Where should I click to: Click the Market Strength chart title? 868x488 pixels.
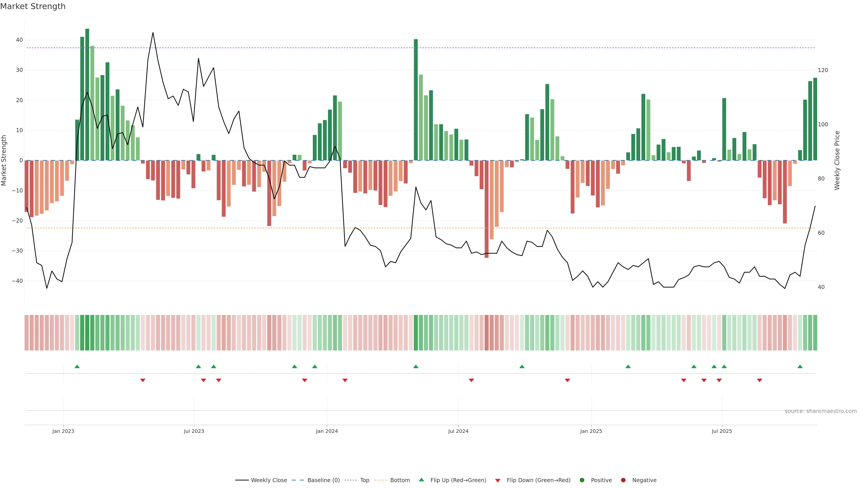click(x=33, y=6)
